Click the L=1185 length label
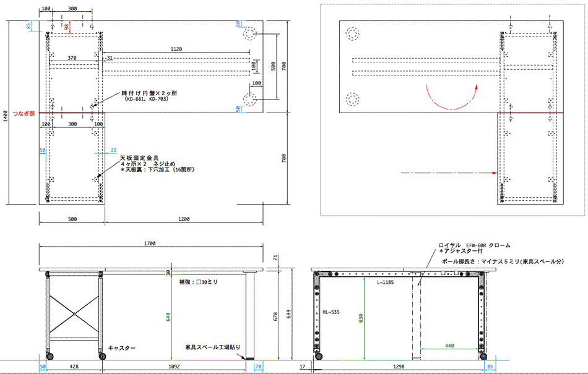The width and height of the screenshot is (588, 374). click(x=386, y=282)
